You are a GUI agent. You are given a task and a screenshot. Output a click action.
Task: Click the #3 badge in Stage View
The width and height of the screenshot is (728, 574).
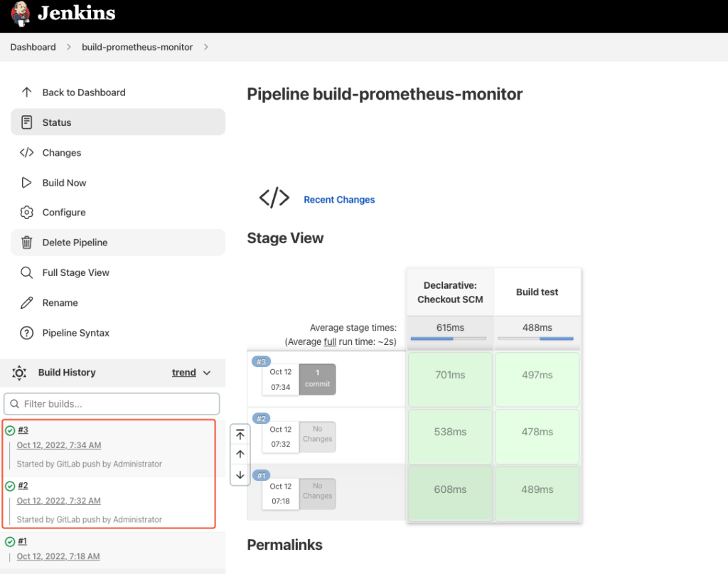(261, 361)
